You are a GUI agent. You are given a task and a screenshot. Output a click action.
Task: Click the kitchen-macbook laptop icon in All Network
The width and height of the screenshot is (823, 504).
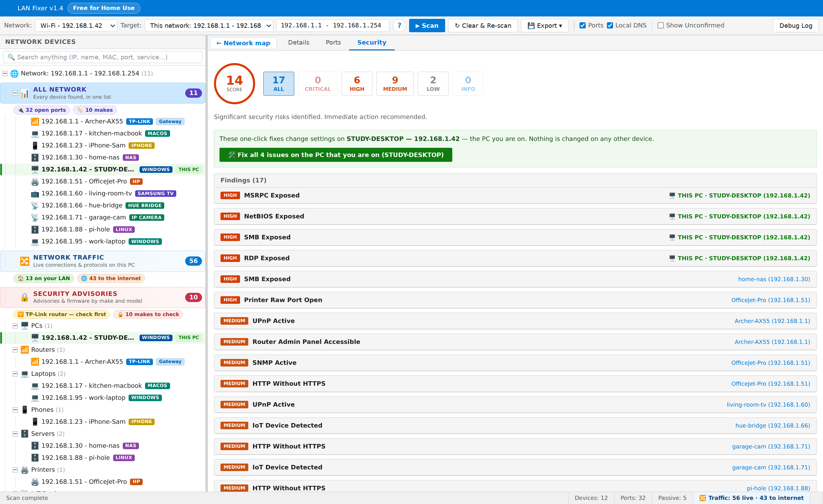[35, 133]
